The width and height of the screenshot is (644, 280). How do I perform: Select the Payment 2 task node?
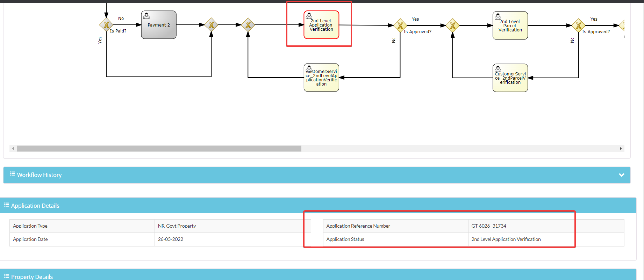coord(159,25)
